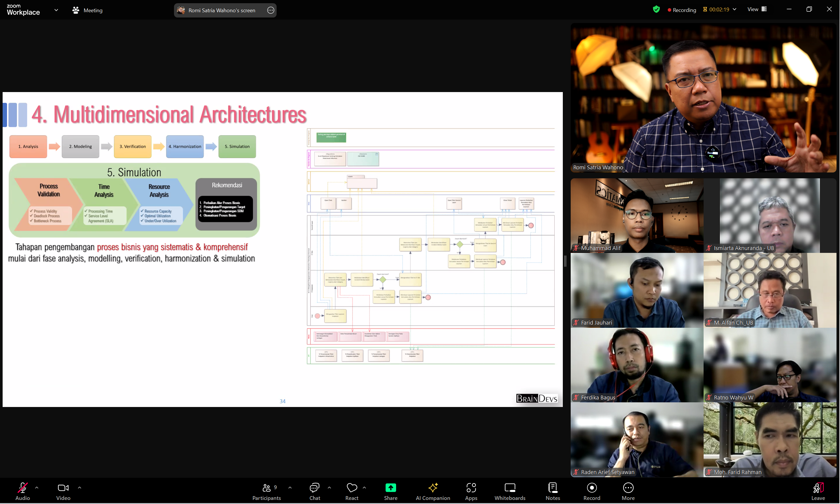Screen dimensions: 840x504
Task: Open the Participants panel
Action: 266,488
